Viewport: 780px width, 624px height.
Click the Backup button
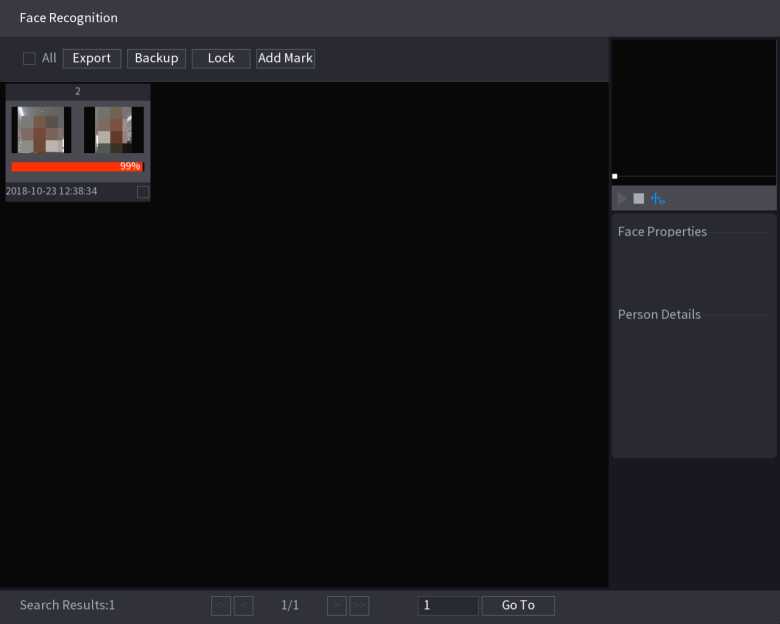[156, 58]
